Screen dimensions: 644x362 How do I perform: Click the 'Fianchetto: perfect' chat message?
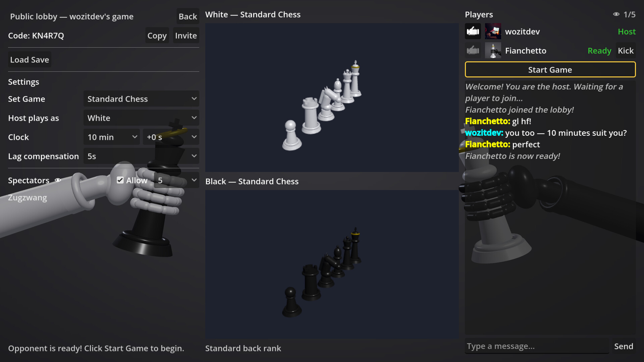(x=502, y=144)
